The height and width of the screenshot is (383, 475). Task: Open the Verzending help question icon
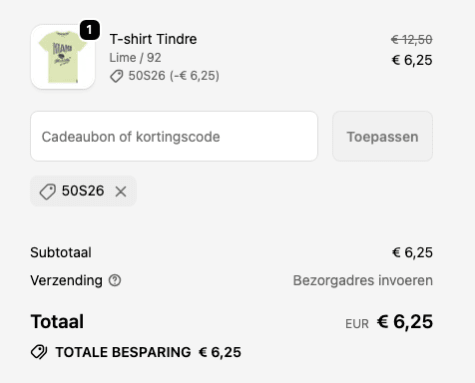(x=115, y=280)
